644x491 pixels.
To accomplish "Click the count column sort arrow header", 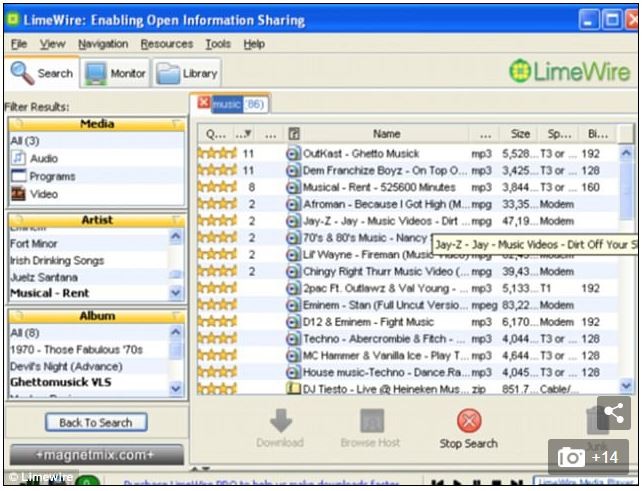I will pos(244,134).
